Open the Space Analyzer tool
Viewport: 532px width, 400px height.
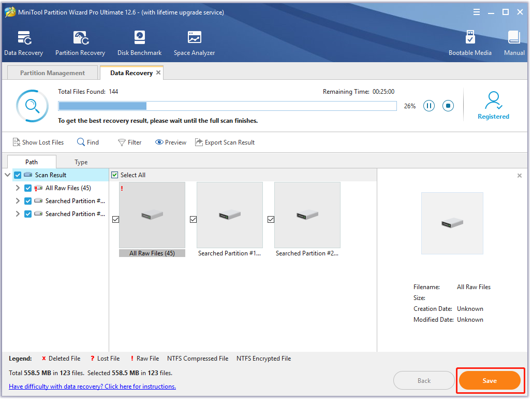tap(194, 39)
